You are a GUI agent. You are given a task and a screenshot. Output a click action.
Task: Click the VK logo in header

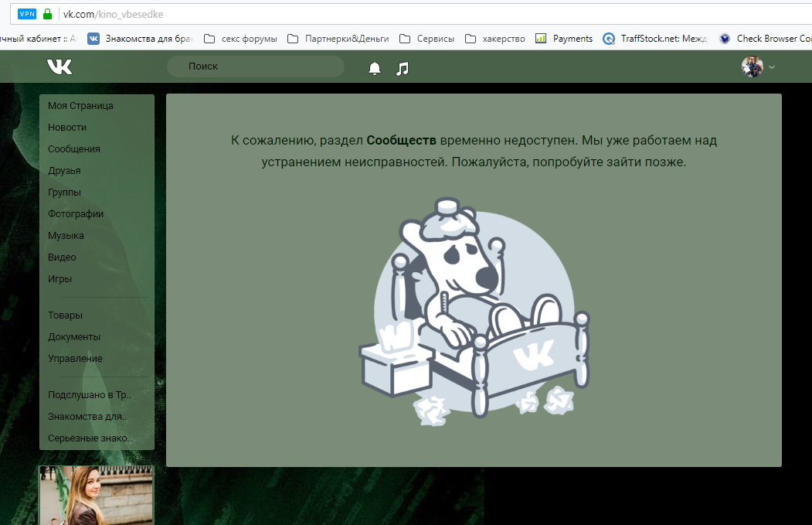pos(59,66)
